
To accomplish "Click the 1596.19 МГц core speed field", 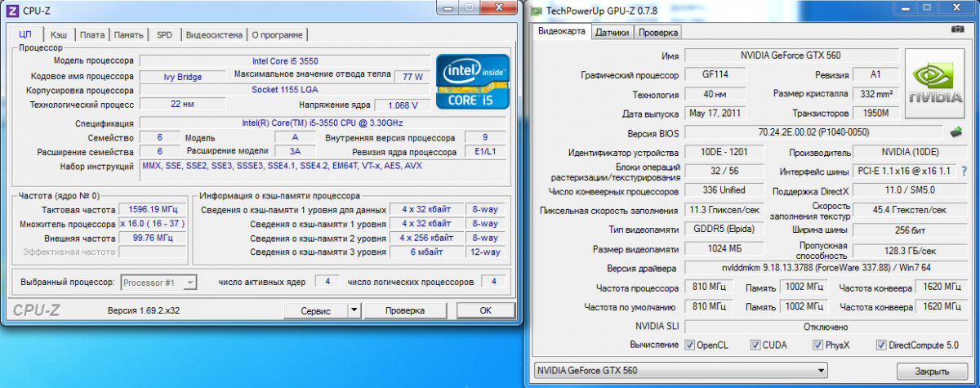I will 153,209.
